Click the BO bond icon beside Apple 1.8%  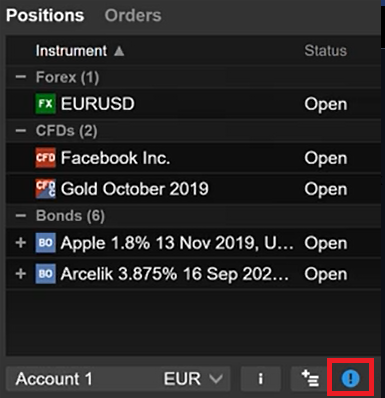(x=45, y=243)
